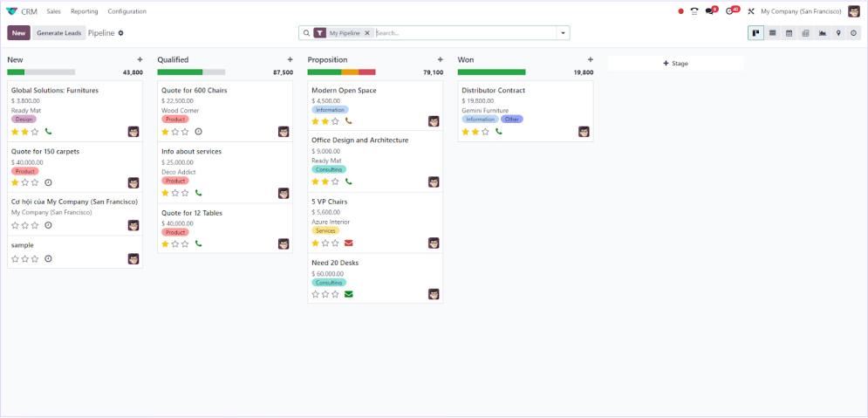Open the activities clock icon with badge

pyautogui.click(x=731, y=11)
